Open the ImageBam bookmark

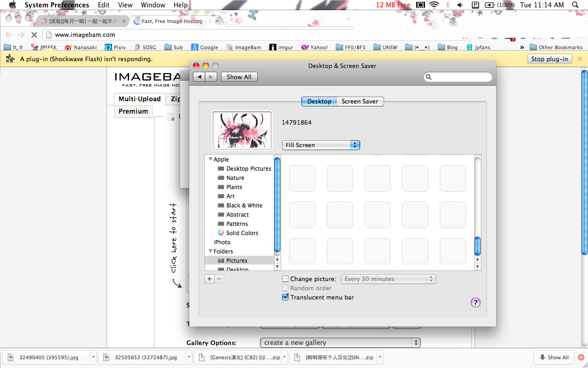pyautogui.click(x=244, y=47)
